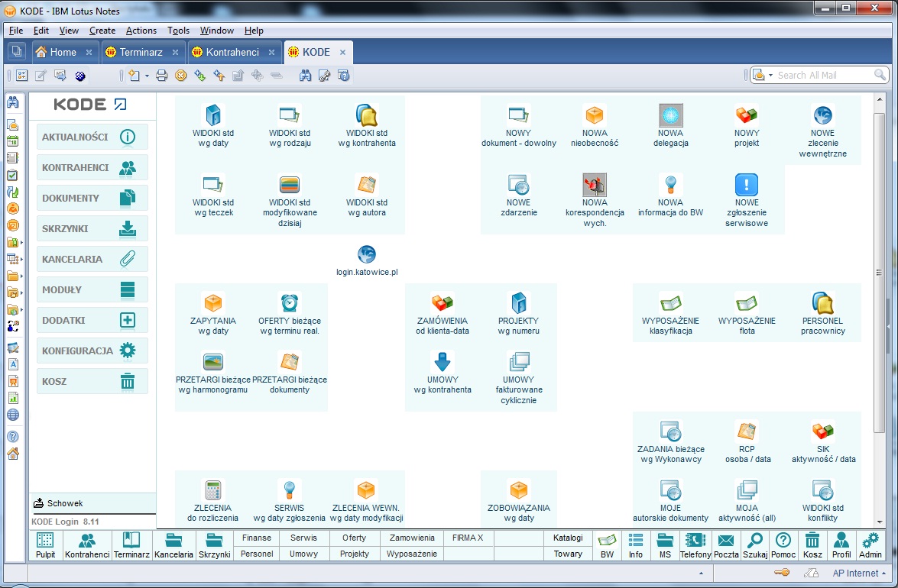Screen dimensions: 898x588
Task: Switch to the Kontrahenci tab
Action: 232,52
